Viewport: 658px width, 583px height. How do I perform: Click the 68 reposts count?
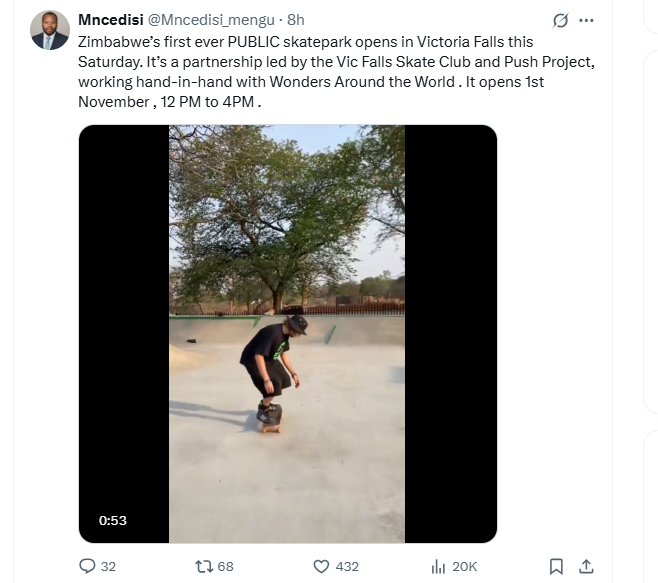(x=225, y=566)
